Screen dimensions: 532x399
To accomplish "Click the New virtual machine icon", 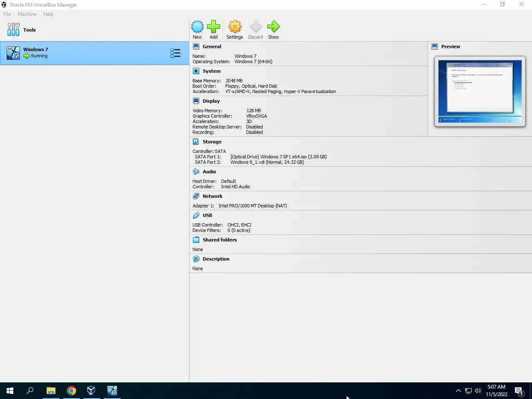I will 197,27.
